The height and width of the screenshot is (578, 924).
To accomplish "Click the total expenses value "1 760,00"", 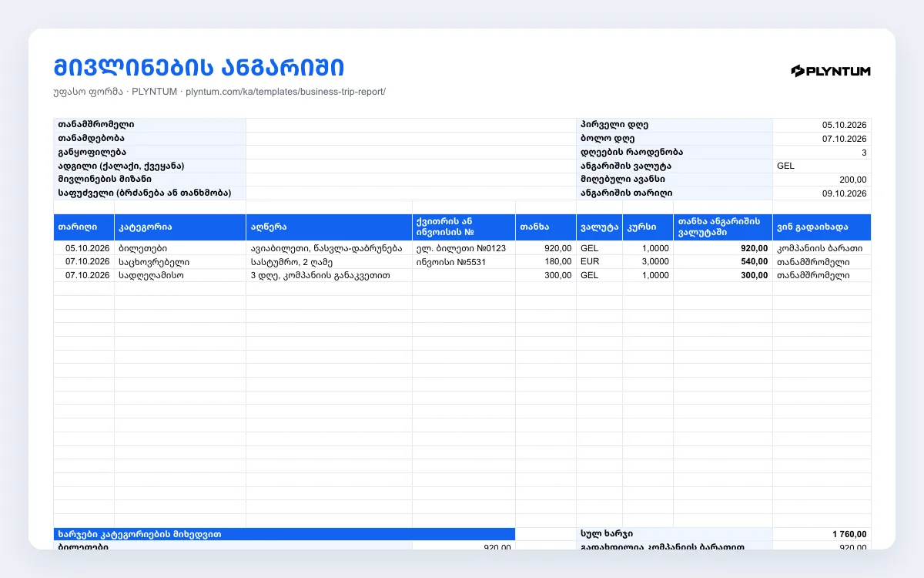I will pyautogui.click(x=822, y=534).
